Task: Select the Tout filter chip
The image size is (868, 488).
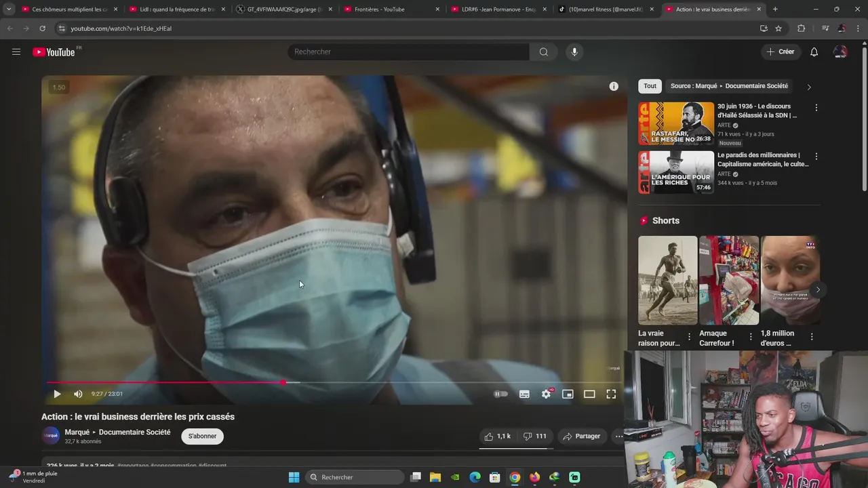Action: pyautogui.click(x=650, y=86)
